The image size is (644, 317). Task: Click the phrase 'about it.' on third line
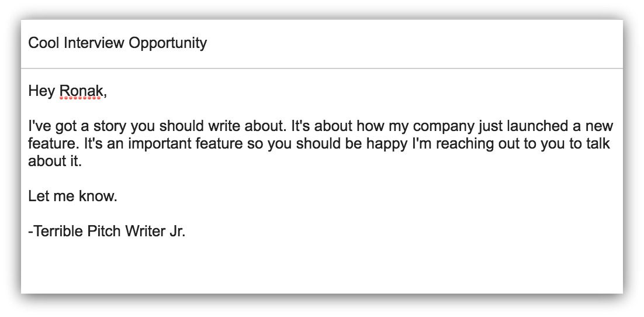click(55, 161)
